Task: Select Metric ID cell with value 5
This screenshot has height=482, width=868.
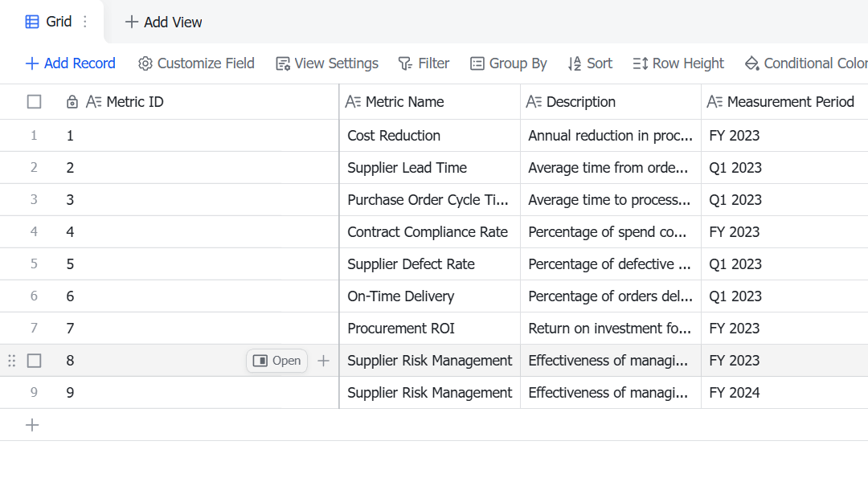Action: click(x=199, y=264)
